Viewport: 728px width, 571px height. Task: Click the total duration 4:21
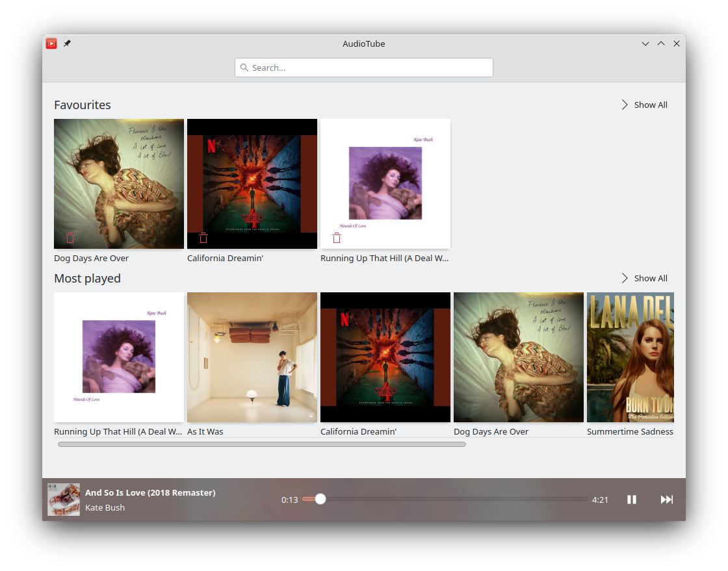(600, 500)
